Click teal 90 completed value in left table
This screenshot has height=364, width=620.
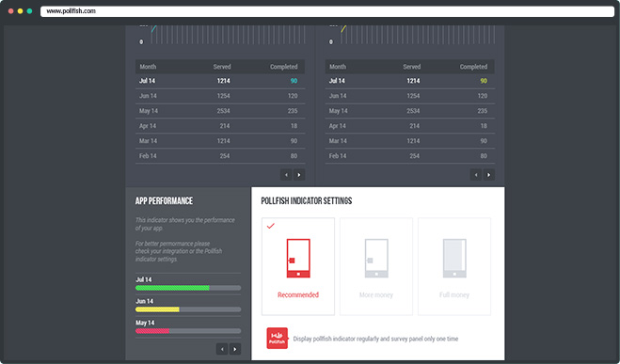click(x=294, y=81)
